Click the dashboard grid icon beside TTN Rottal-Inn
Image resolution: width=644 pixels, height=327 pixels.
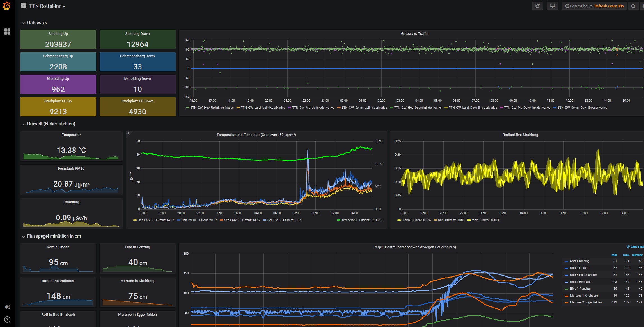[x=24, y=6]
